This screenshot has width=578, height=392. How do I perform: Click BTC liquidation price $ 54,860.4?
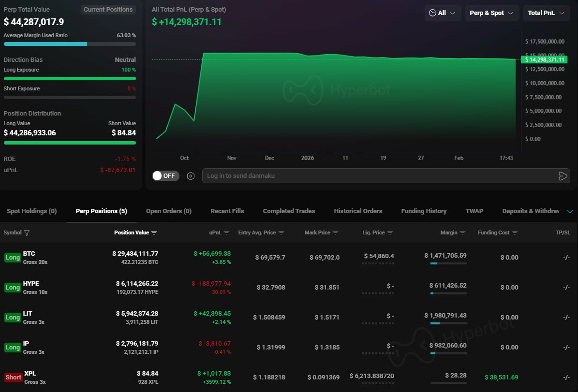coord(379,256)
